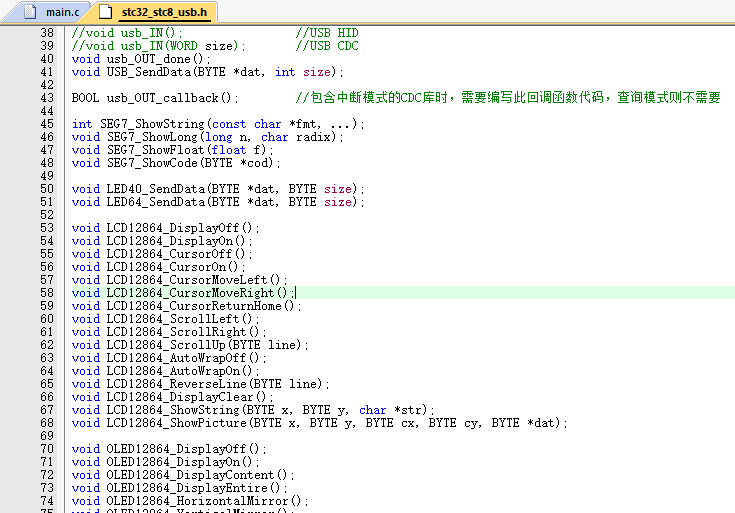Switch to the main.c tab
The width and height of the screenshot is (735, 513).
point(62,12)
